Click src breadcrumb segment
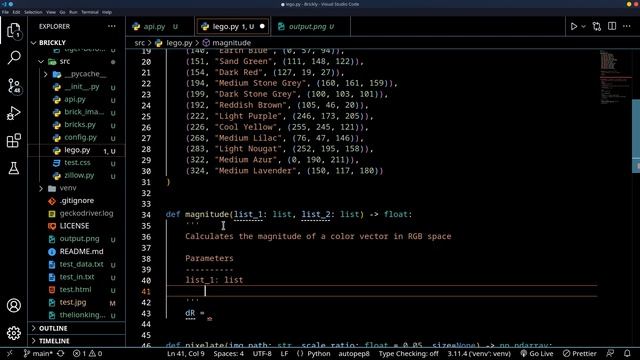This screenshot has width=640, height=360. pyautogui.click(x=140, y=43)
